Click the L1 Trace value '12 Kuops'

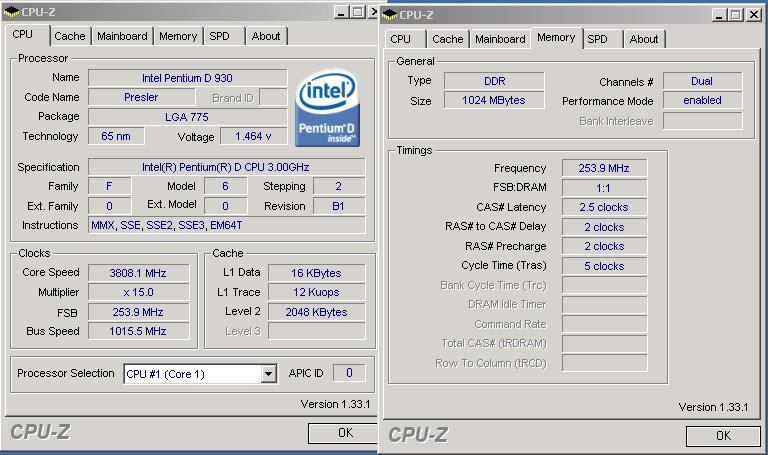click(316, 292)
